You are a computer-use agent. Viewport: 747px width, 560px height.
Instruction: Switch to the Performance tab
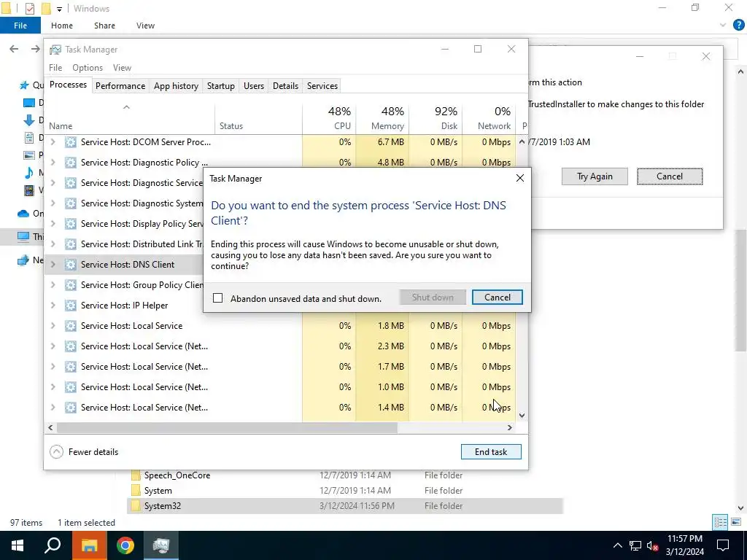coord(120,86)
